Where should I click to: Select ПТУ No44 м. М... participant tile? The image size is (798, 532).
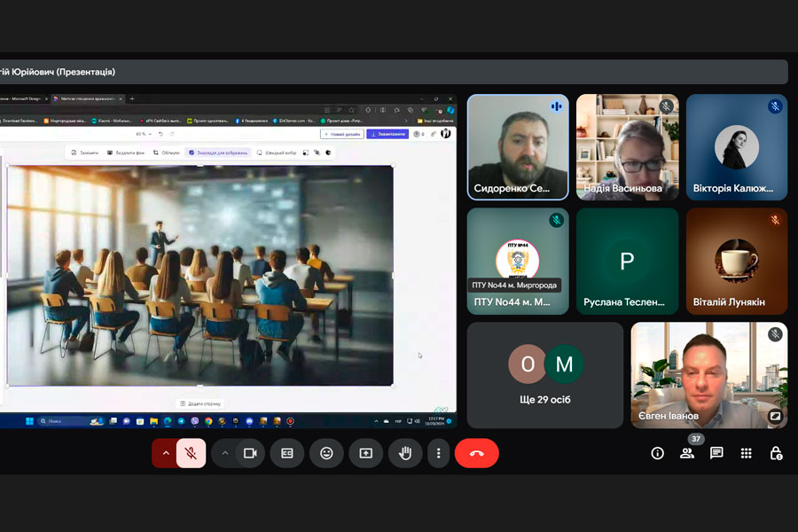point(518,262)
